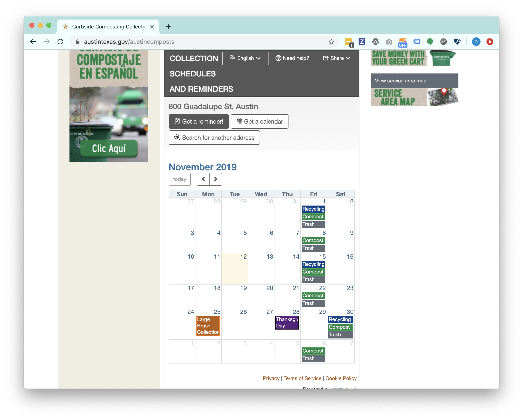Viewport: 523px width, 420px height.
Task: Open the blue card extension icon
Action: tap(416, 42)
